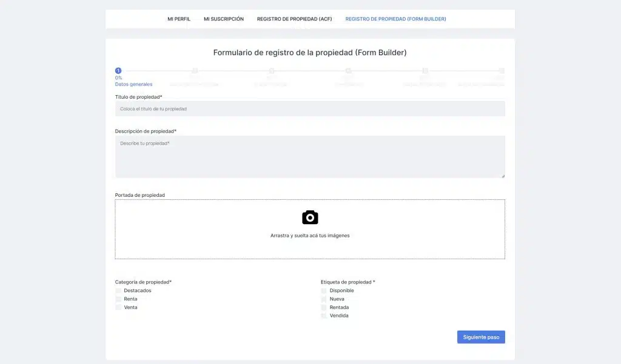
Task: Focus the Título de propiedad input field
Action: [x=310, y=109]
